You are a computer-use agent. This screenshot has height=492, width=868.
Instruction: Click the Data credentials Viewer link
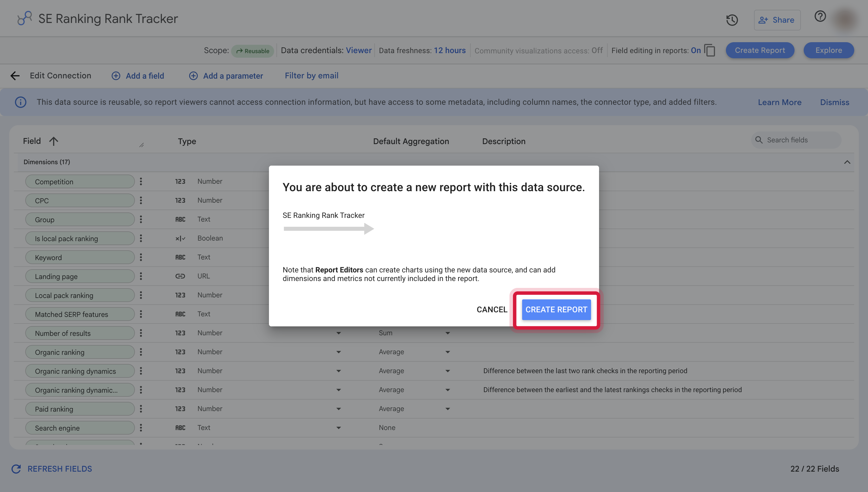point(359,50)
